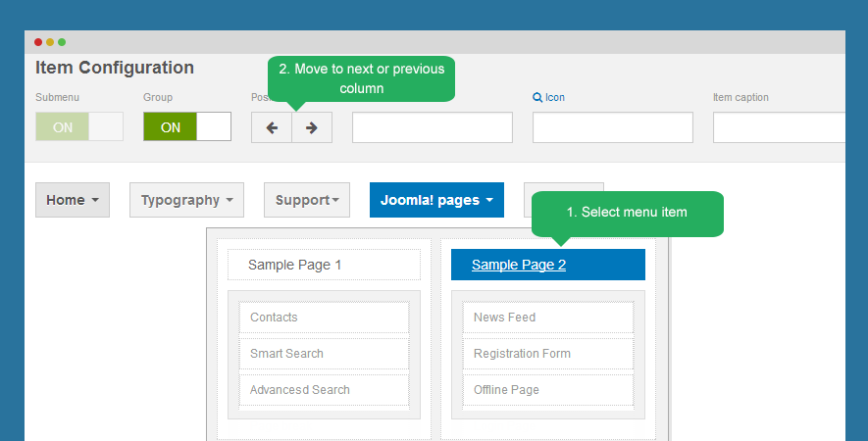Focus the Item caption input field

pos(779,127)
